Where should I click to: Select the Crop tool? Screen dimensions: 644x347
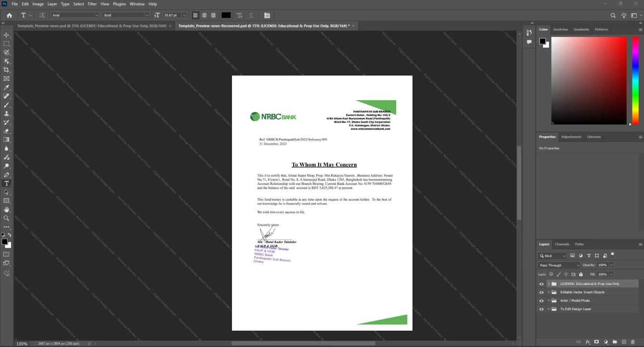(x=6, y=70)
